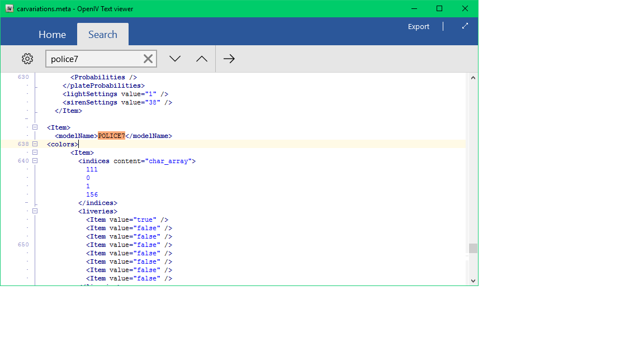Toggle fullscreen expand icon
The width and height of the screenshot is (644, 362).
click(465, 26)
